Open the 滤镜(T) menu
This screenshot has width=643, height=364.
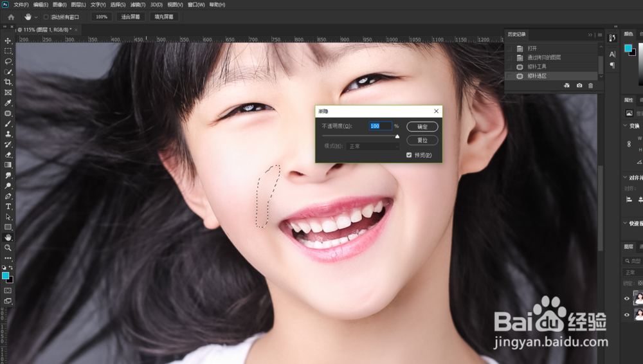138,5
